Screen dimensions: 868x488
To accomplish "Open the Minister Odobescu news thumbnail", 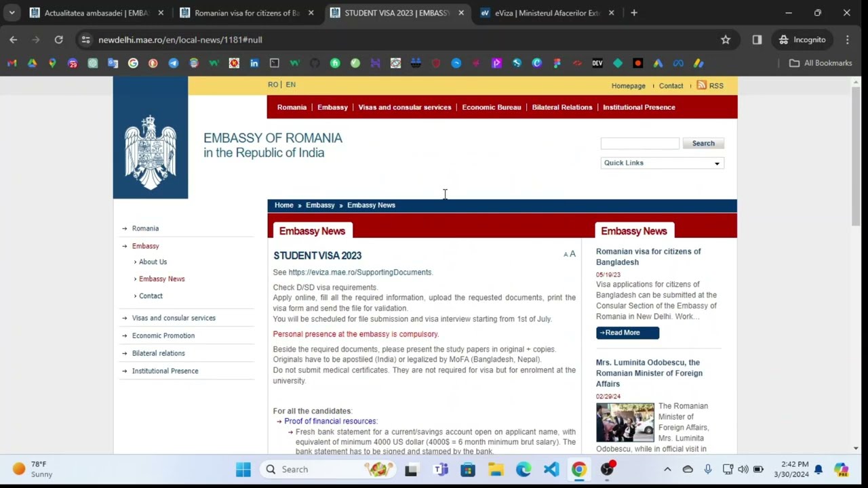I will (625, 422).
